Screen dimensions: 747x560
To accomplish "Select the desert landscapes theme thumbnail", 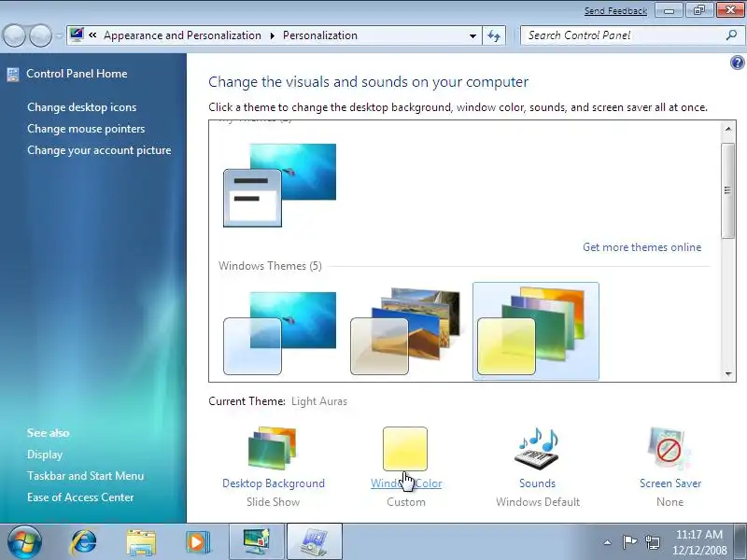I will (406, 331).
